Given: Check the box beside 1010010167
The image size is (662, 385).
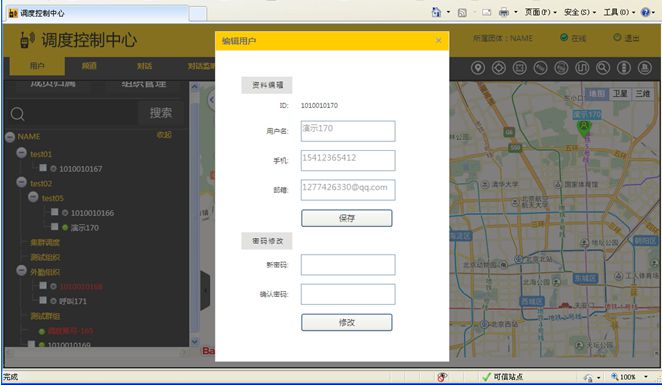Looking at the screenshot, I should (43, 168).
